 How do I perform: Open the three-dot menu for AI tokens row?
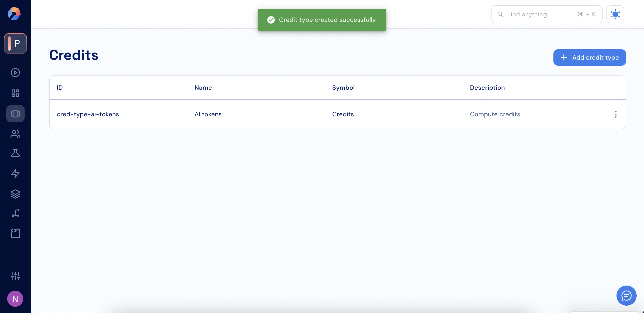tap(616, 114)
